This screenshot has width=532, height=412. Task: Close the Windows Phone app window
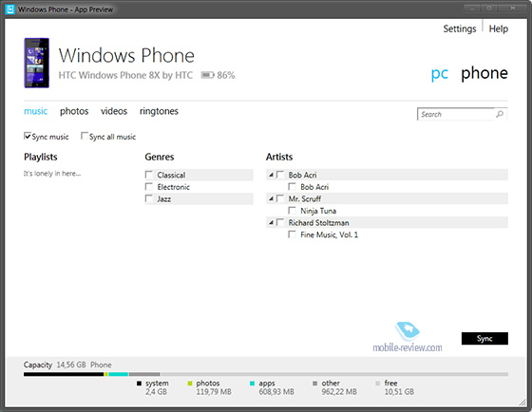click(513, 8)
